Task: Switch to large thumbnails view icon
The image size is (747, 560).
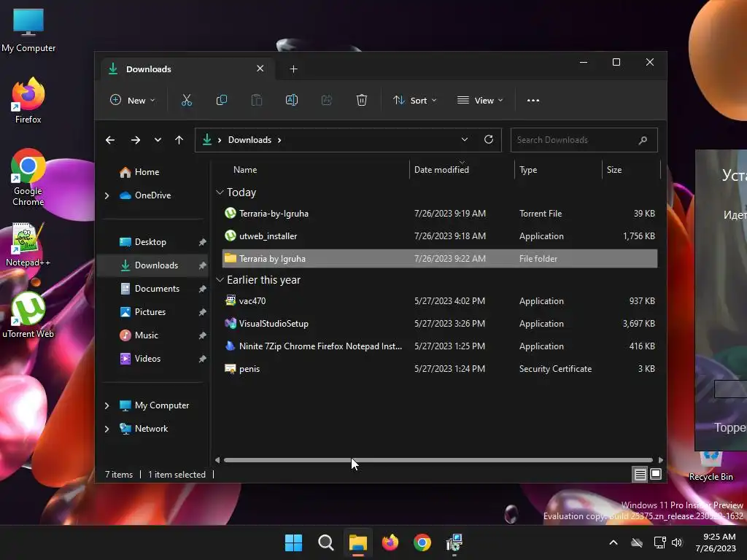Action: pyautogui.click(x=656, y=474)
